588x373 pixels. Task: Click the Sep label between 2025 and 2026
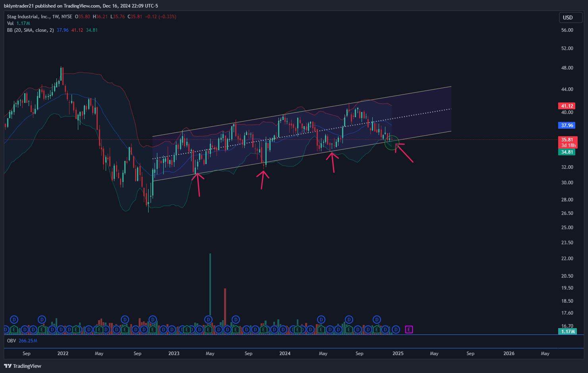click(x=470, y=354)
